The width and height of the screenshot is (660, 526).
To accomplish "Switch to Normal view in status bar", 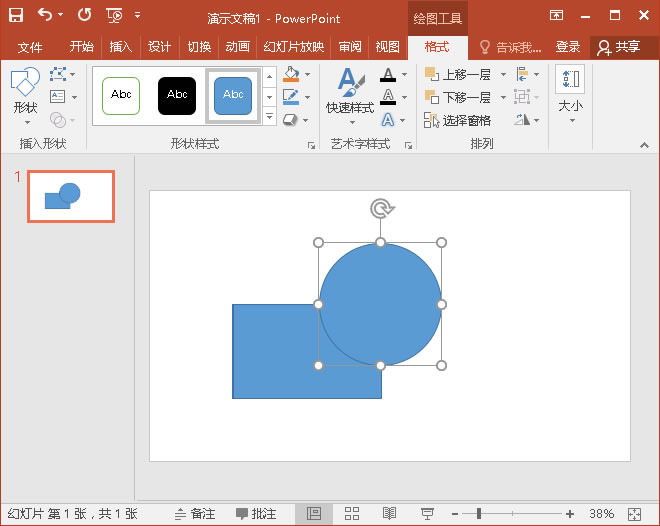I will click(x=314, y=513).
